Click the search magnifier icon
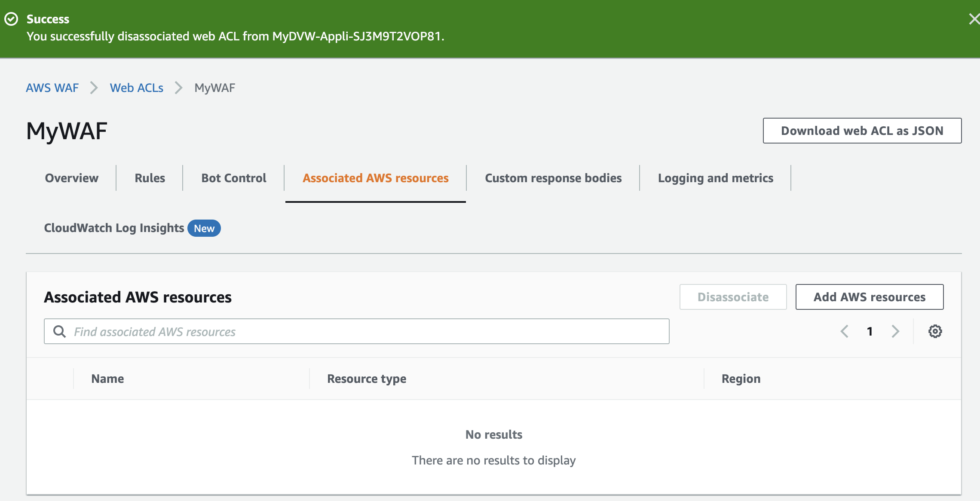The image size is (980, 501). point(59,331)
